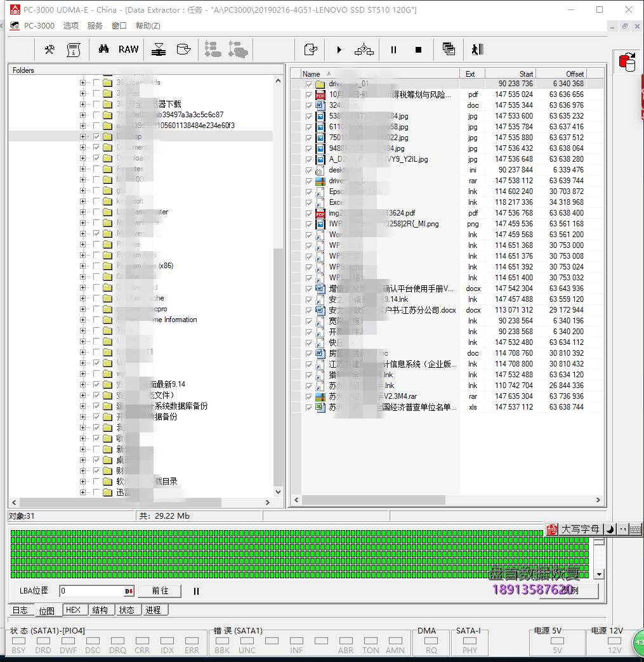This screenshot has width=644, height=662.
Task: Switch to the 结构 tab
Action: pos(100,610)
